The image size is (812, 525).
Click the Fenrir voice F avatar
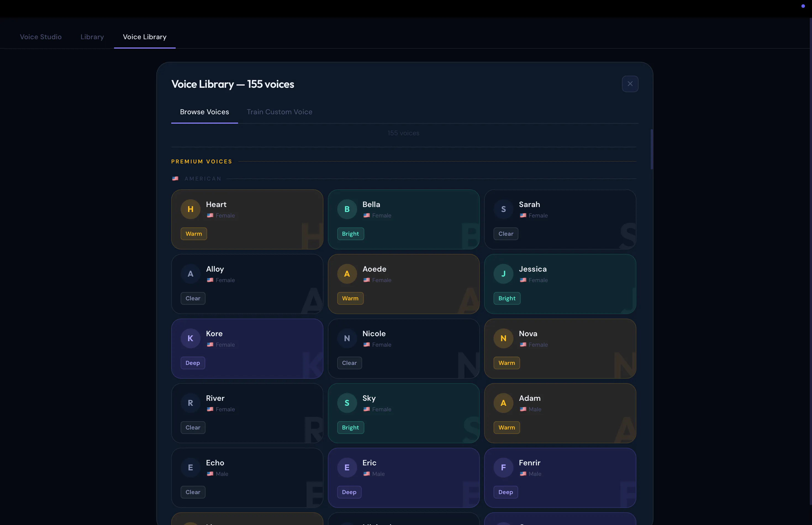click(x=503, y=467)
